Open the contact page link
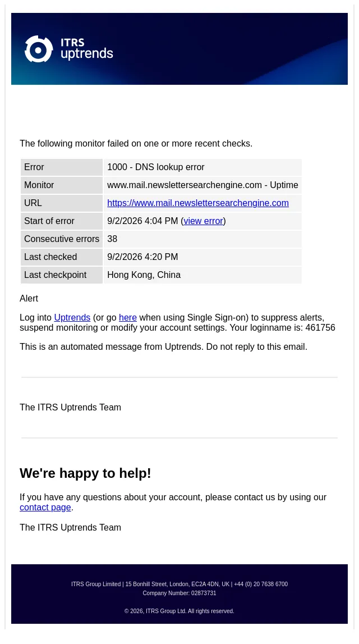The width and height of the screenshot is (359, 644). click(x=45, y=507)
